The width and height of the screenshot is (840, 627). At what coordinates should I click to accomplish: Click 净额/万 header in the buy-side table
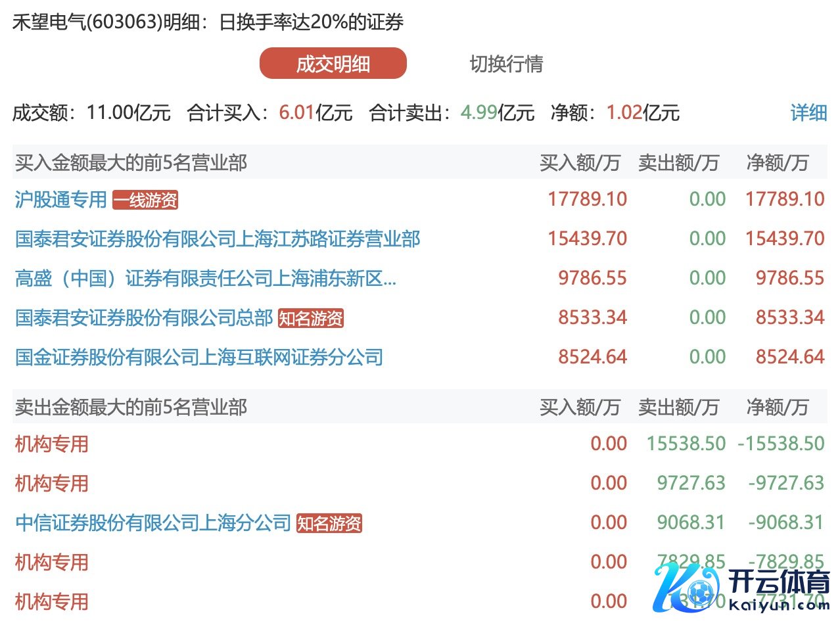point(777,162)
